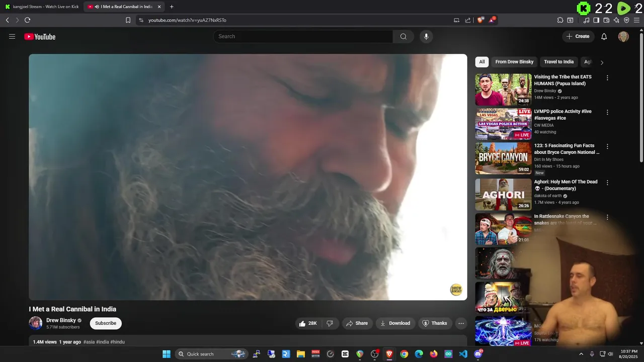Open options for Visiting the Tribe video
644x362 pixels.
[x=607, y=78]
